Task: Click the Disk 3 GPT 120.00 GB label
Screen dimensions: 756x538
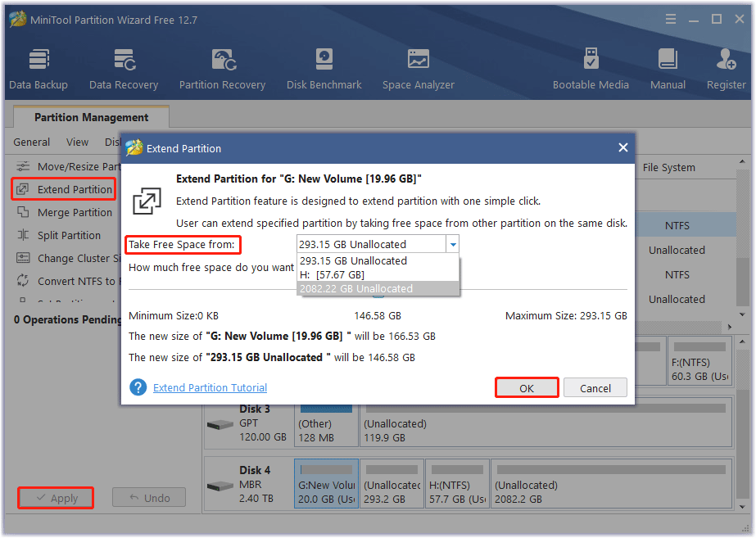Action: point(263,423)
